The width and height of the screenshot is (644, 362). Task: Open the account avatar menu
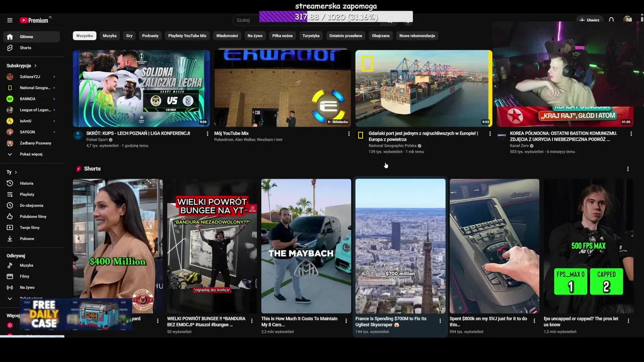[x=627, y=20]
